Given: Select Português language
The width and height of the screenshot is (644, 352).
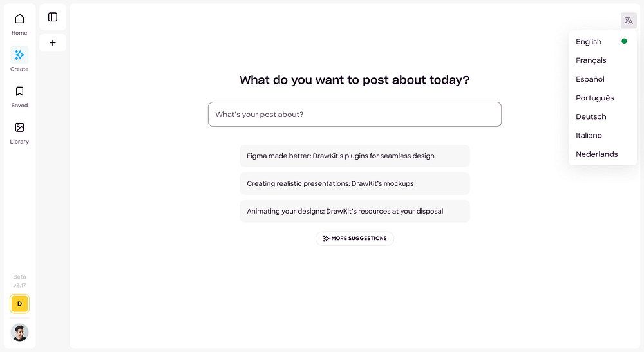Looking at the screenshot, I should [594, 98].
